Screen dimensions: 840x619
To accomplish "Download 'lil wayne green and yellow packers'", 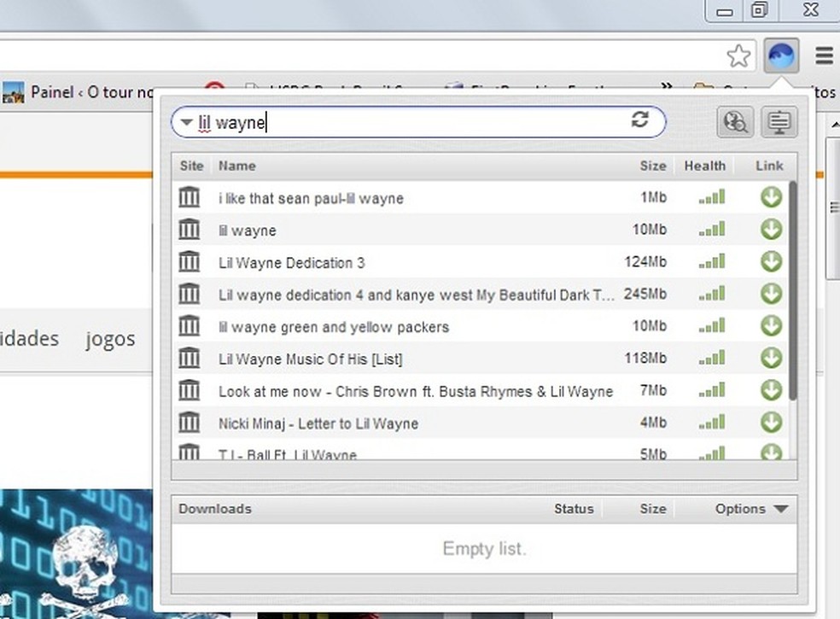I will click(x=772, y=326).
